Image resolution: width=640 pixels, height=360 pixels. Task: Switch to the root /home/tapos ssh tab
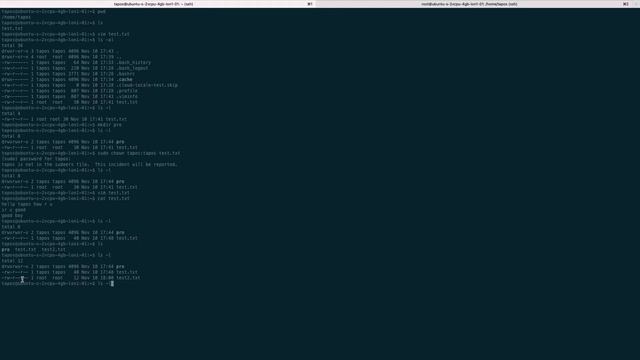[469, 4]
